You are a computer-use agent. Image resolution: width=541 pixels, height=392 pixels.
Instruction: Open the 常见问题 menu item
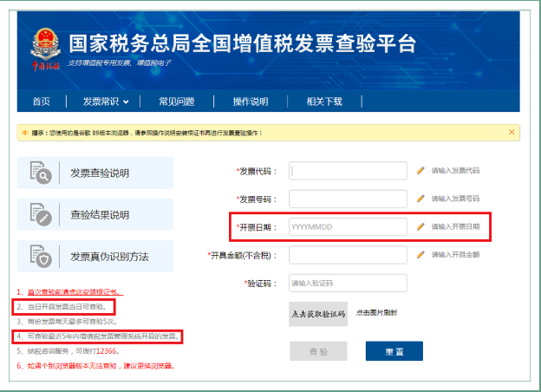(177, 101)
